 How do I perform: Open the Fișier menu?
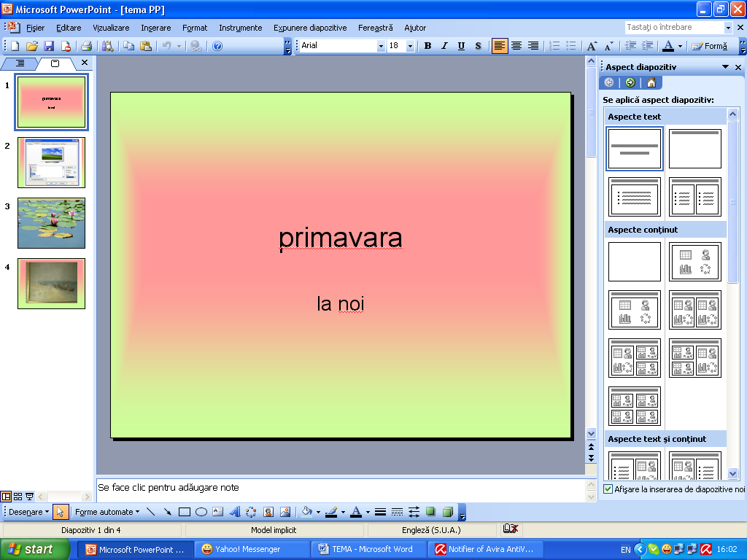pos(35,28)
